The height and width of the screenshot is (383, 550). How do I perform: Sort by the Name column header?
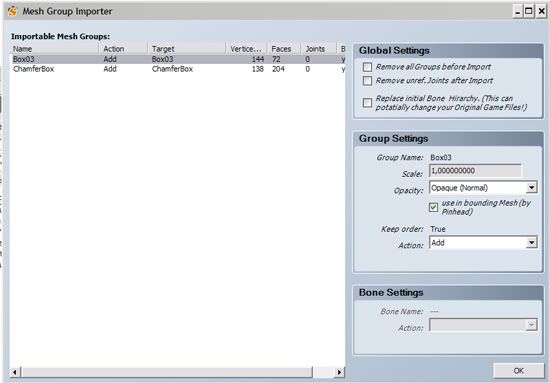click(x=55, y=49)
